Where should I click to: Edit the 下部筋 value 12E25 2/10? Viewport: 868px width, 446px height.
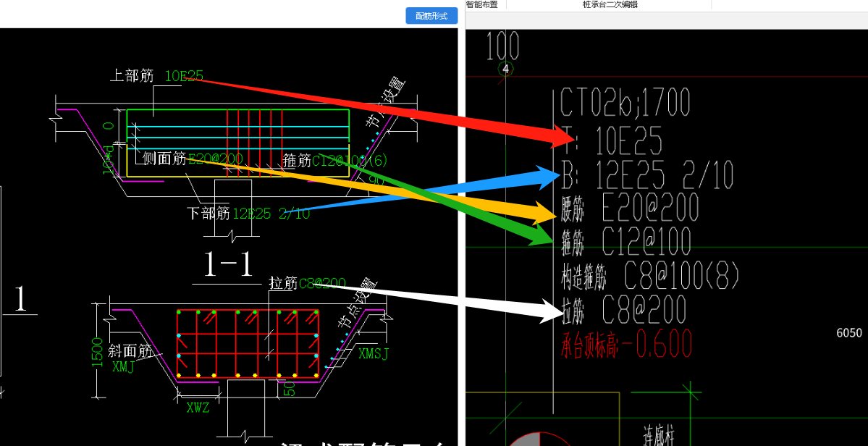point(271,214)
